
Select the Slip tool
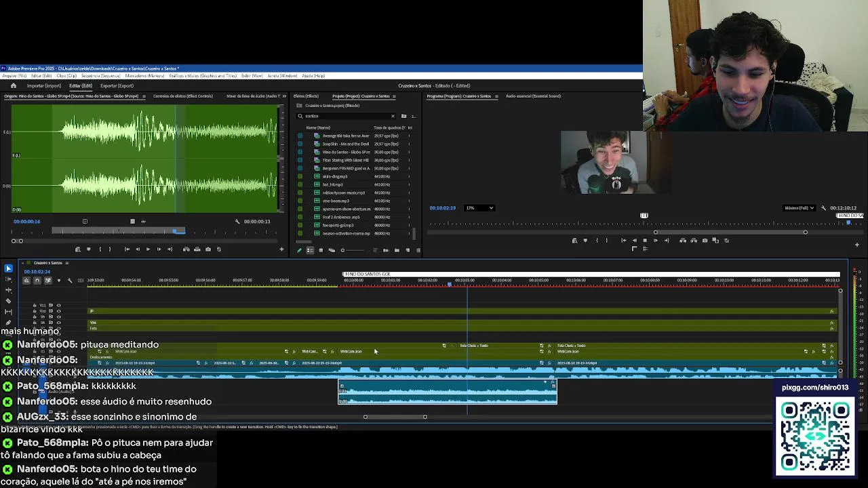8,312
